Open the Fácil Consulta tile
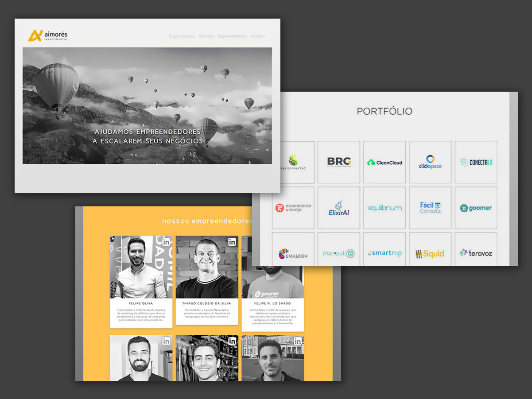The image size is (532, 399). coord(430,208)
